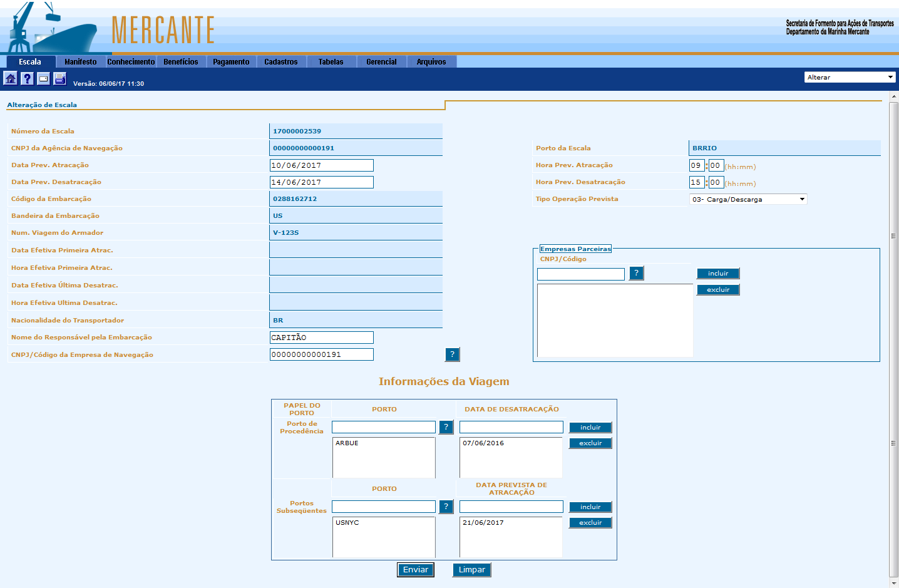Click lookup icon beside Porto de Procedência field
Image resolution: width=899 pixels, height=588 pixels.
(446, 427)
